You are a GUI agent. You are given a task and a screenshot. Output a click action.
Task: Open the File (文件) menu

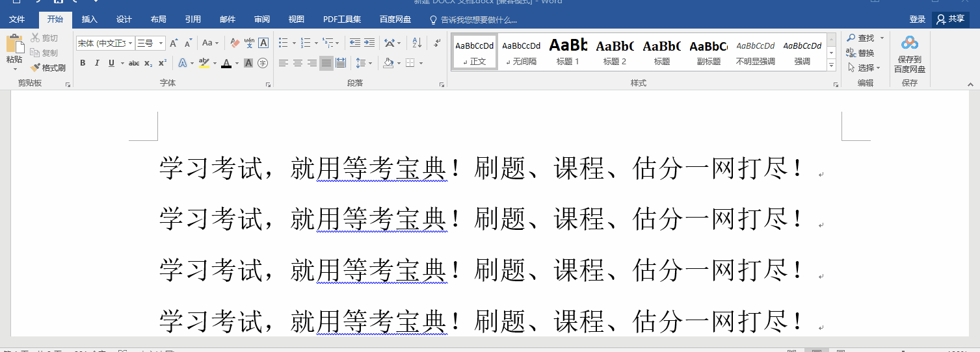[17, 19]
